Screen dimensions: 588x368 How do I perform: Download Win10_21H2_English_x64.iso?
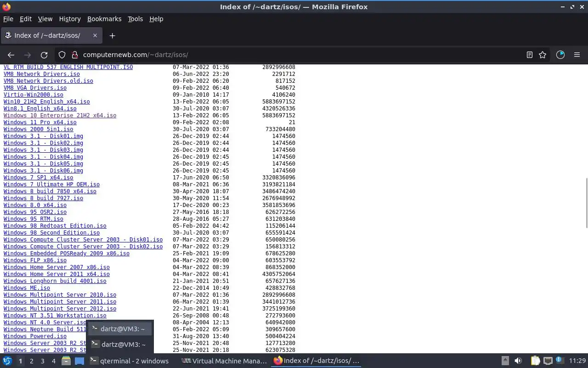click(47, 102)
